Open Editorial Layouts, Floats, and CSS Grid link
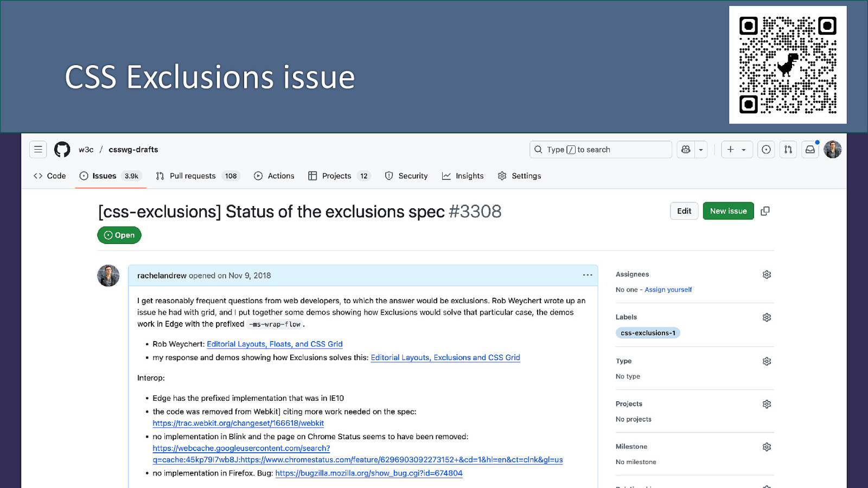868x488 pixels. [275, 344]
